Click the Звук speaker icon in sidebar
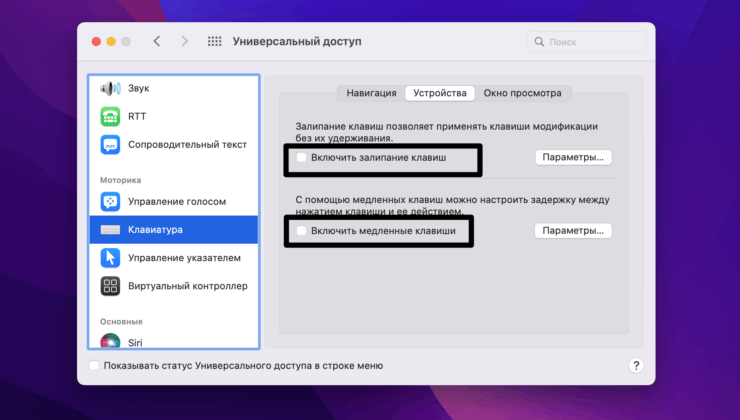 click(110, 88)
